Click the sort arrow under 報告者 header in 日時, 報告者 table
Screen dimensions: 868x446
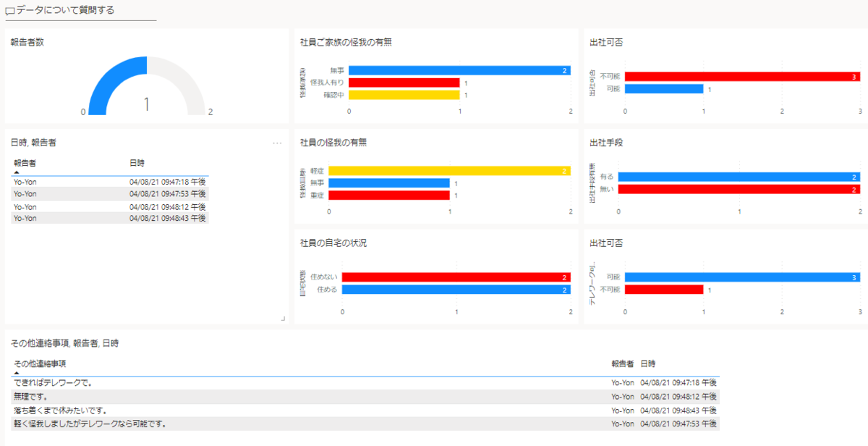17,172
